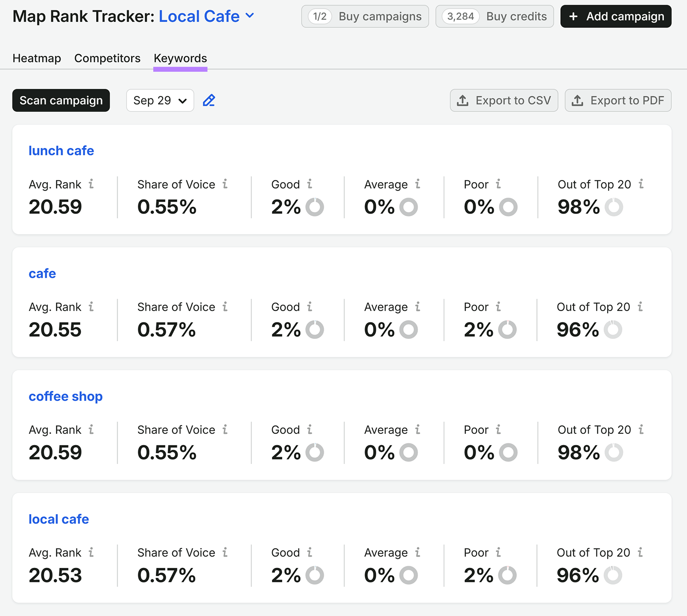687x616 pixels.
Task: Click Export to CSV button
Action: point(504,101)
